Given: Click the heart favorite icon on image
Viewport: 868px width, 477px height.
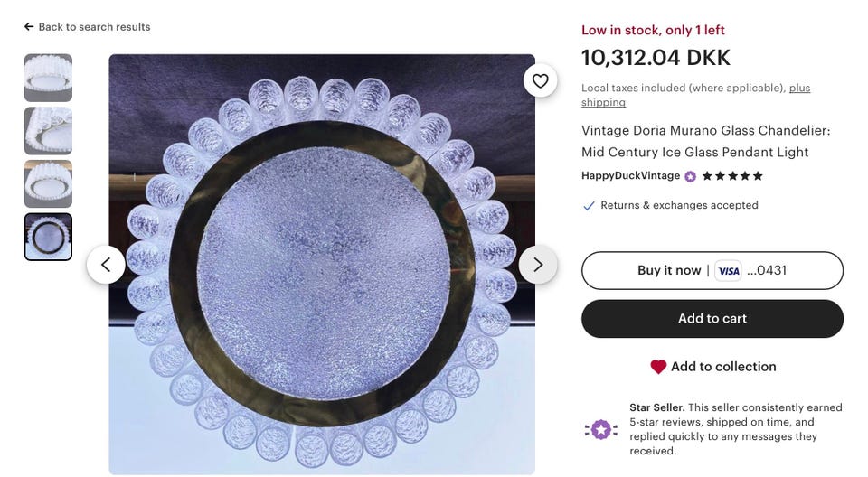Looking at the screenshot, I should pyautogui.click(x=540, y=80).
